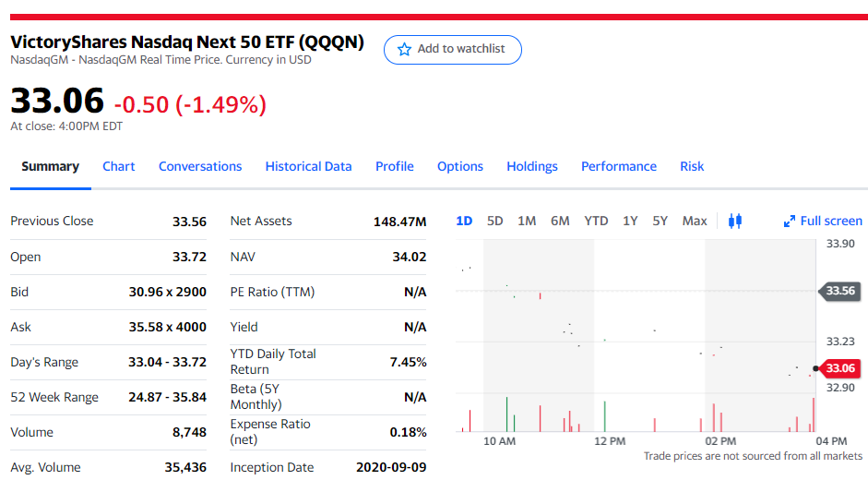The width and height of the screenshot is (868, 480).
Task: Click the 52 Week Range value 24.87 - 35.84
Action: [167, 398]
